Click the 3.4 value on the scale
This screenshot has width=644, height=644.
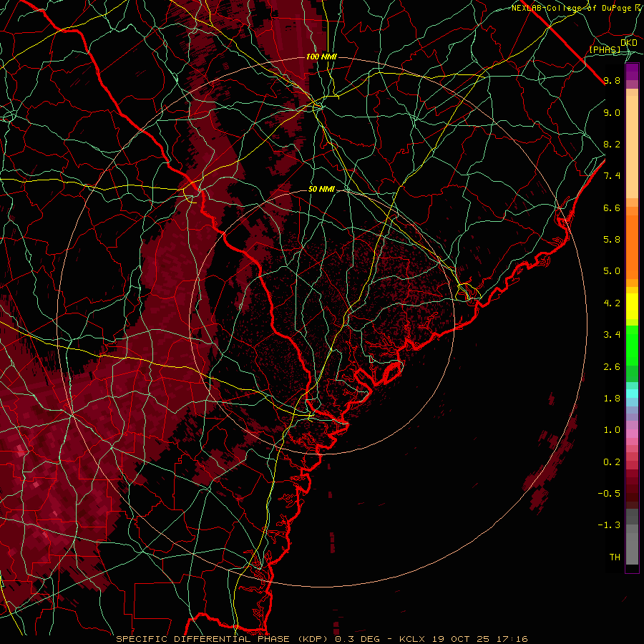pyautogui.click(x=612, y=335)
